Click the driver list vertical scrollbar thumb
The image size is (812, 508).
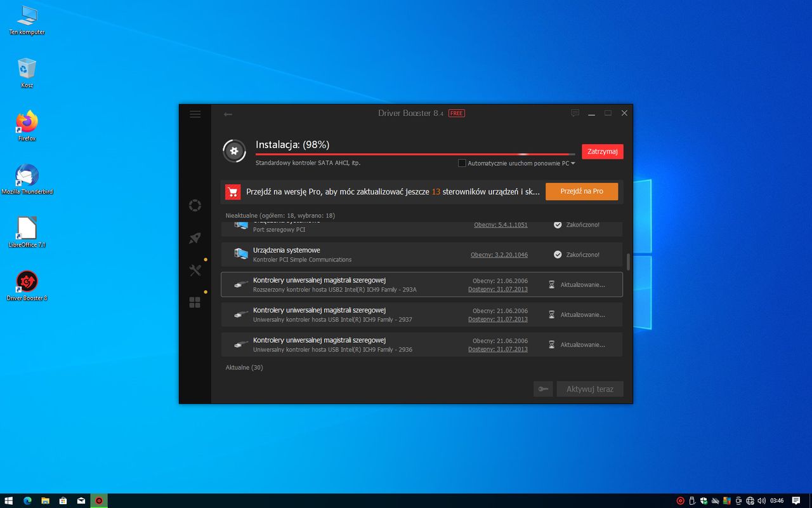coord(628,262)
